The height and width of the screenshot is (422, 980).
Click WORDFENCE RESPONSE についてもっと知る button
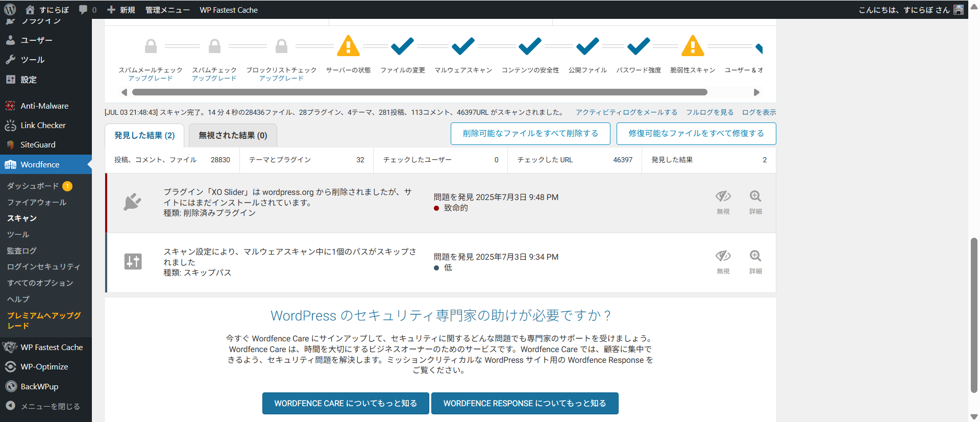tap(525, 403)
